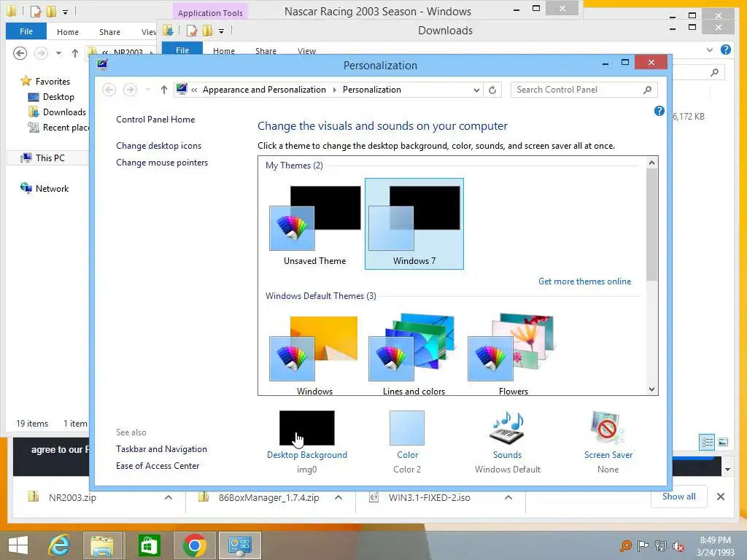The height and width of the screenshot is (560, 747).
Task: Open Application Tools ribbon tab
Action: click(x=210, y=12)
